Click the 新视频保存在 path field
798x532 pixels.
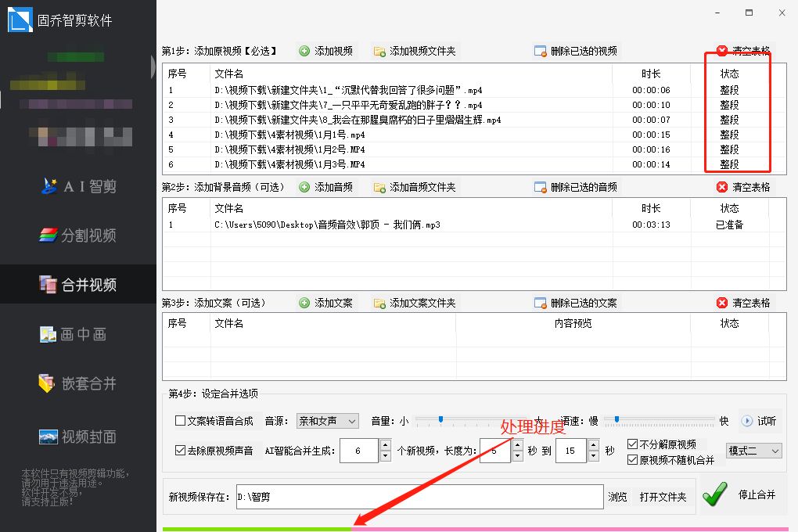420,497
